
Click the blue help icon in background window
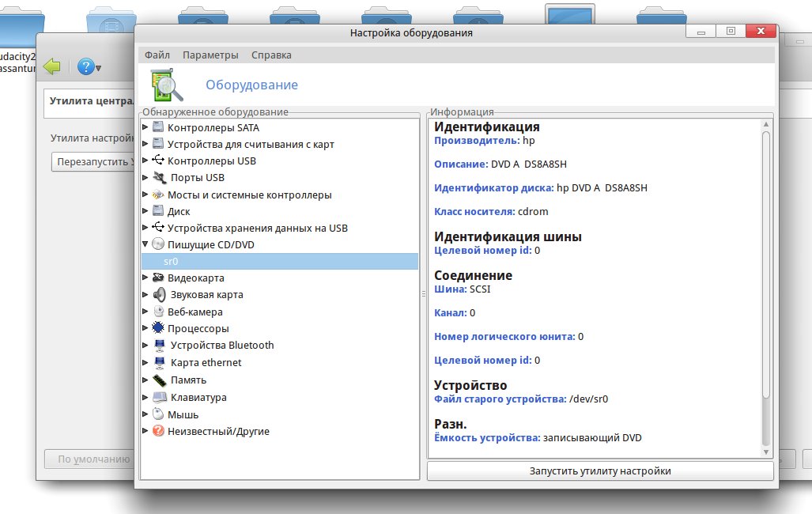pos(85,66)
